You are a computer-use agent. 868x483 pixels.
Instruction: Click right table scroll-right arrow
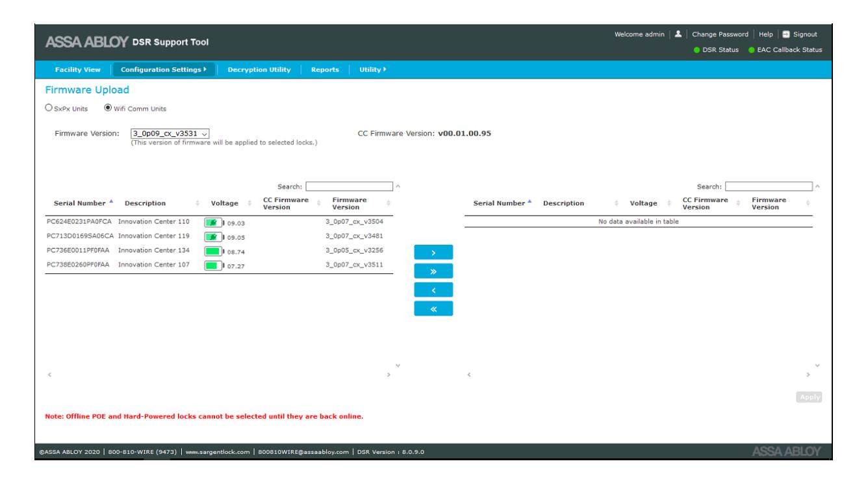808,375
